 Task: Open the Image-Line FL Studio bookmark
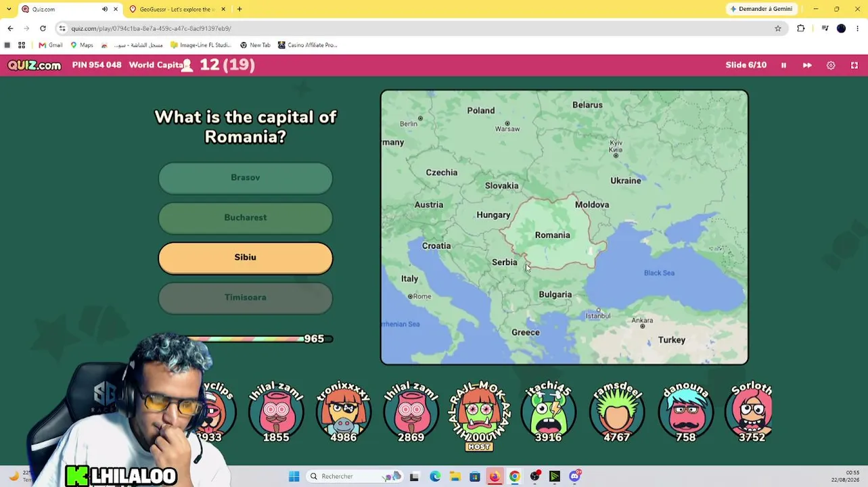[201, 45]
